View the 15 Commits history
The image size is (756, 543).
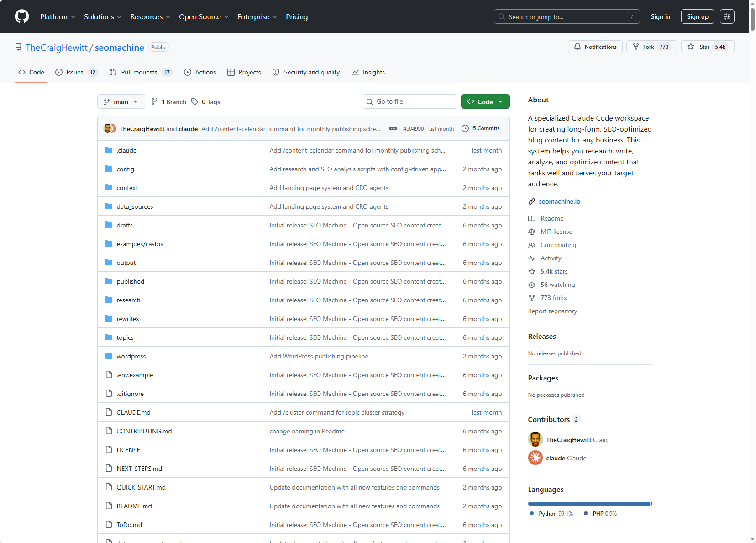click(481, 128)
